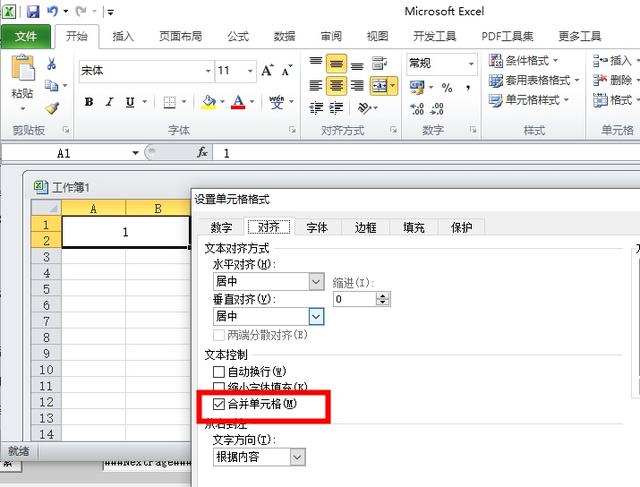Click the Insert Function fx icon

click(202, 153)
